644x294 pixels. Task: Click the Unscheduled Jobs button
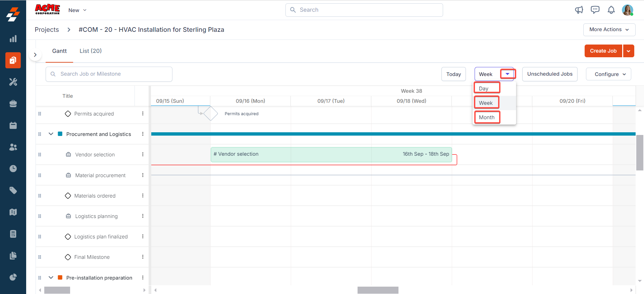click(x=549, y=74)
